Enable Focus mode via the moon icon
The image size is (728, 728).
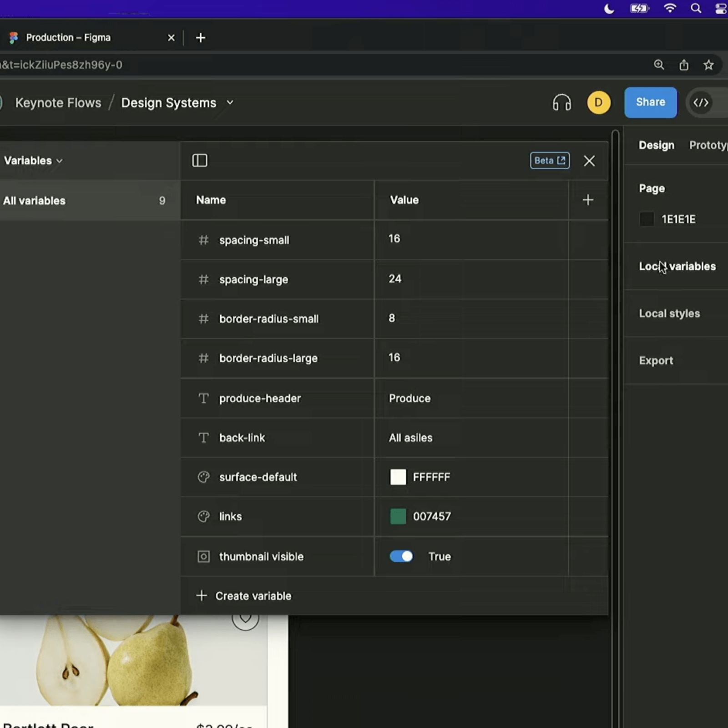610,8
